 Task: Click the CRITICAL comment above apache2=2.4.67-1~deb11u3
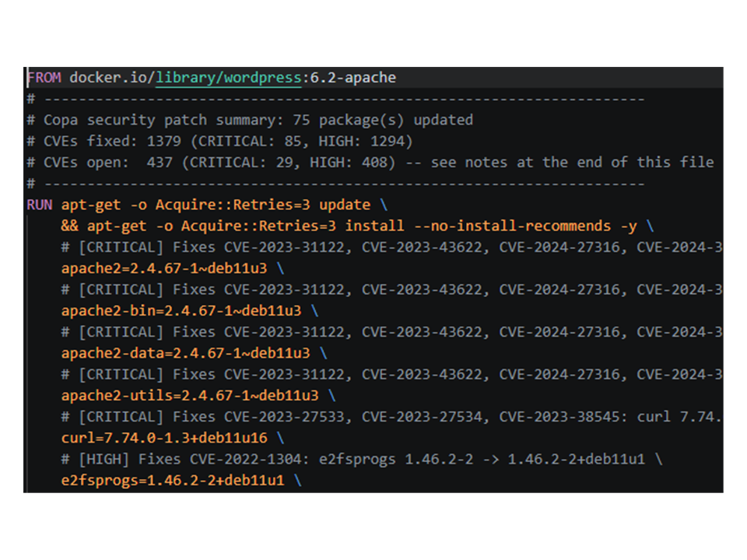pyautogui.click(x=391, y=247)
